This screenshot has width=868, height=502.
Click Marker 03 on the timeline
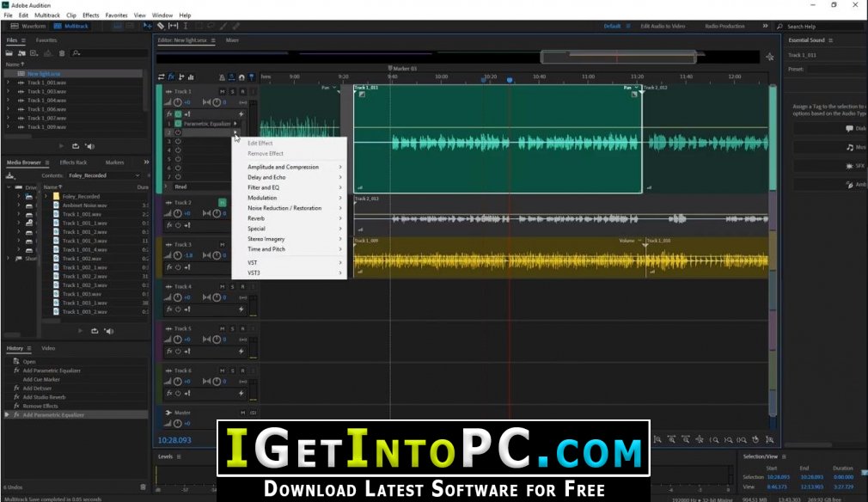point(402,69)
